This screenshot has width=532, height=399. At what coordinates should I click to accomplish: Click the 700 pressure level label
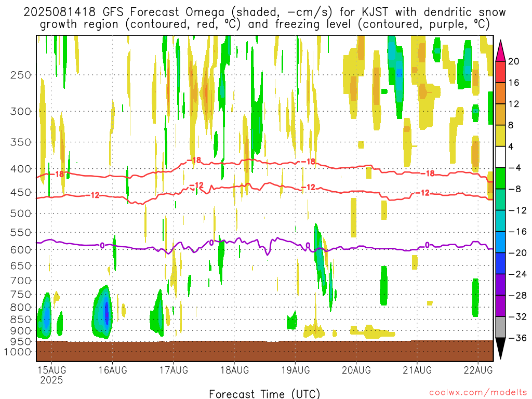[x=21, y=281]
